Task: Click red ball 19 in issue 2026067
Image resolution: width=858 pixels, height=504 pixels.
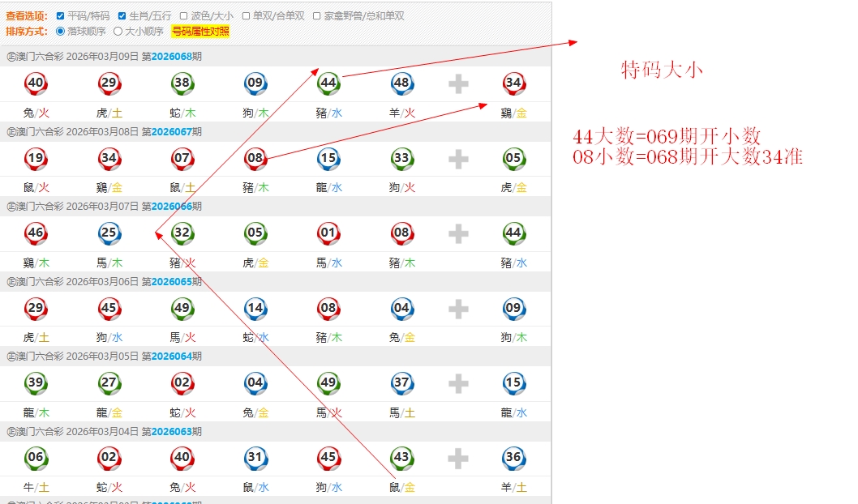Action: (36, 159)
